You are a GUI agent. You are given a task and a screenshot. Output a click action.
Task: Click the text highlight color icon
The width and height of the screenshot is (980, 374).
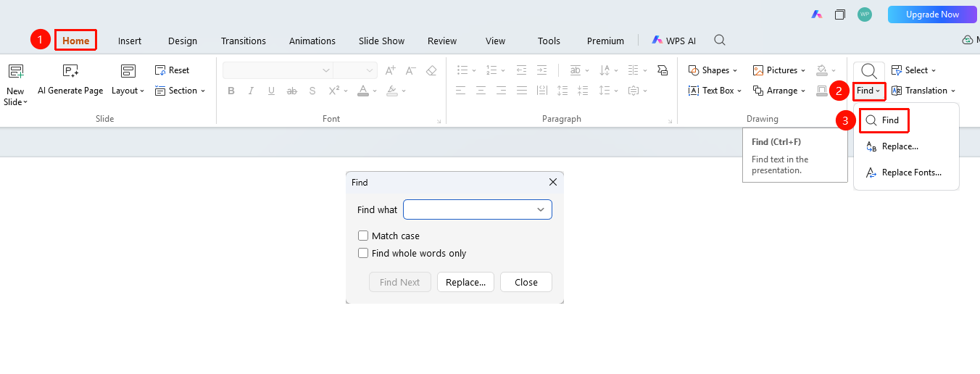pos(391,91)
